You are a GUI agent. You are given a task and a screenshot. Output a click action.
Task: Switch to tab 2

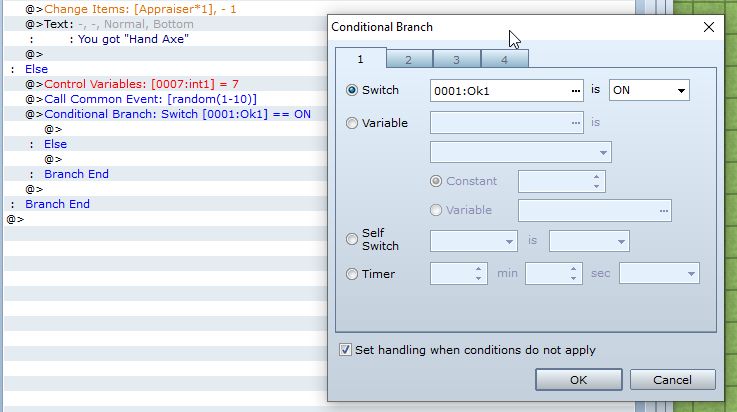click(x=410, y=60)
